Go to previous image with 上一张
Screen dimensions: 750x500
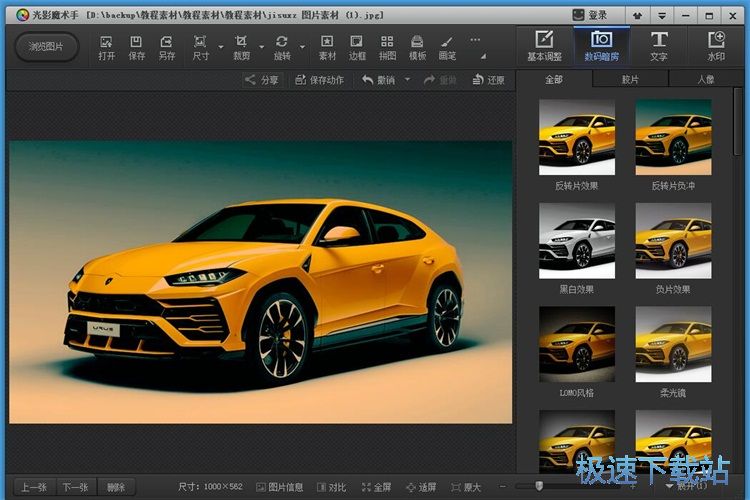point(34,487)
